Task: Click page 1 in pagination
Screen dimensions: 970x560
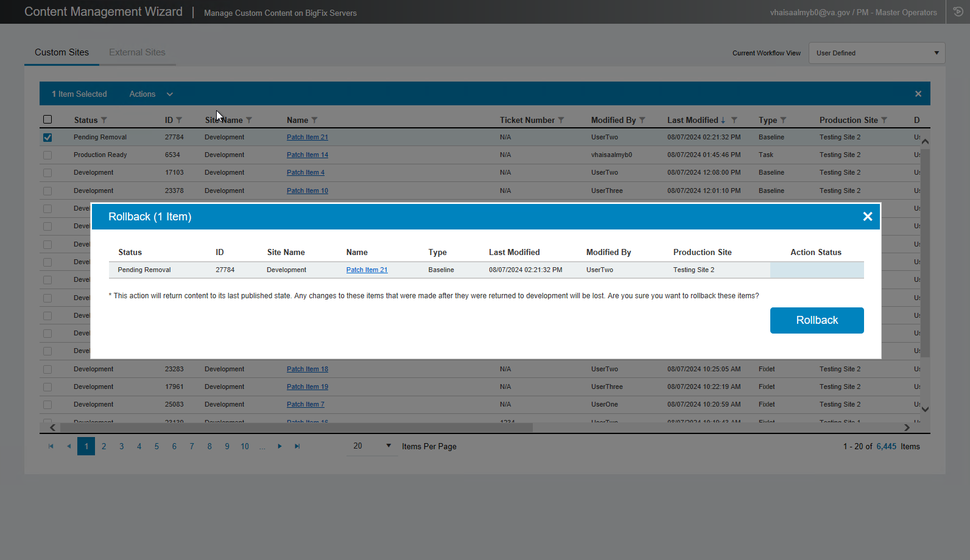Action: (x=86, y=446)
